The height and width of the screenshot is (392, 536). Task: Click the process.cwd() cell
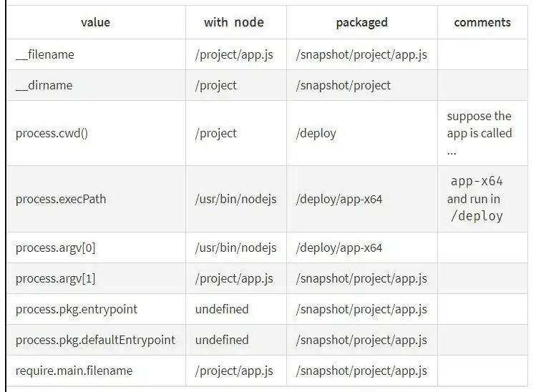[x=52, y=133]
